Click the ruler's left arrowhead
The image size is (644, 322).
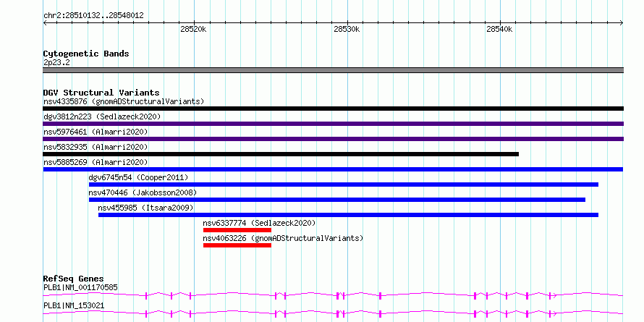(45, 23)
